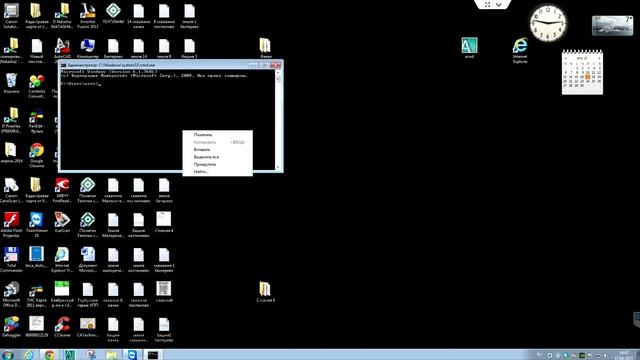Select the PanEdit desktop shortcut

37,120
